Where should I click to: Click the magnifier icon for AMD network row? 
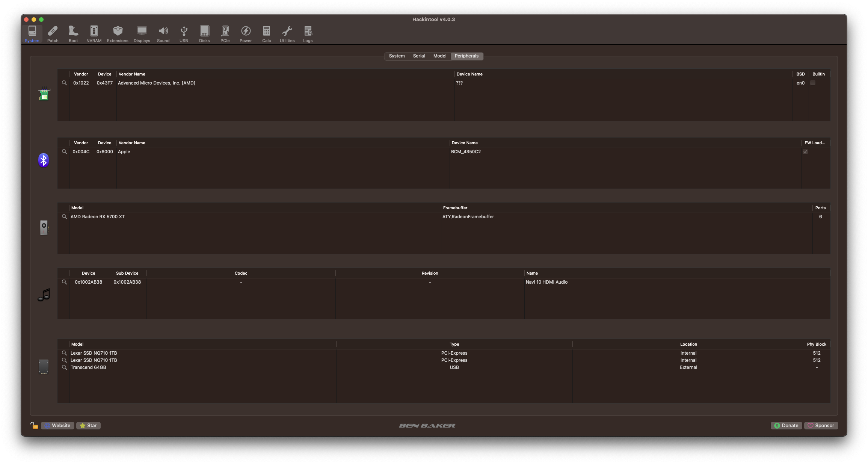(64, 83)
